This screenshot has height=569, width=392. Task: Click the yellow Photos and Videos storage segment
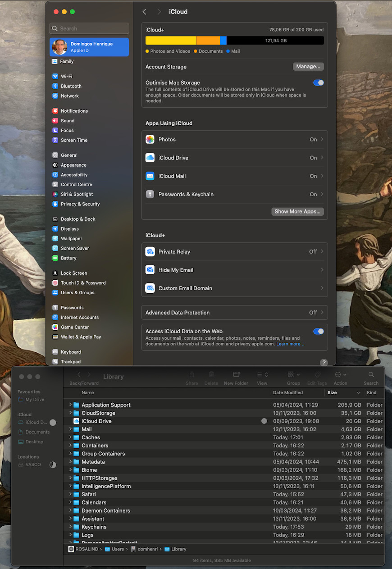pos(170,41)
